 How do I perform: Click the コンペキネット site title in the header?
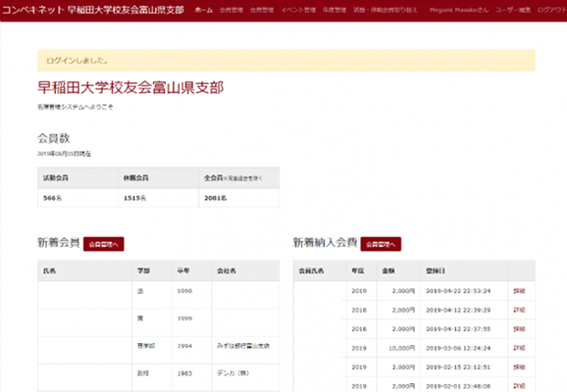(93, 10)
